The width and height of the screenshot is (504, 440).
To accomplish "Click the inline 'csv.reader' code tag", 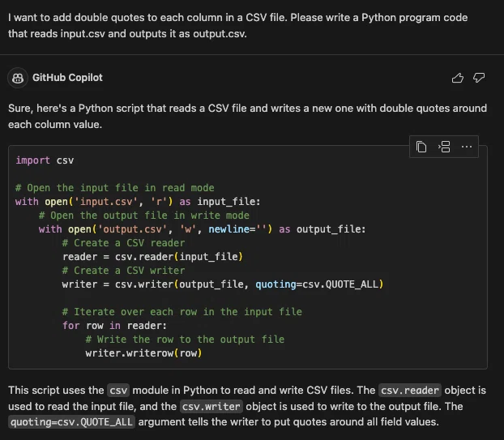I will coord(410,391).
